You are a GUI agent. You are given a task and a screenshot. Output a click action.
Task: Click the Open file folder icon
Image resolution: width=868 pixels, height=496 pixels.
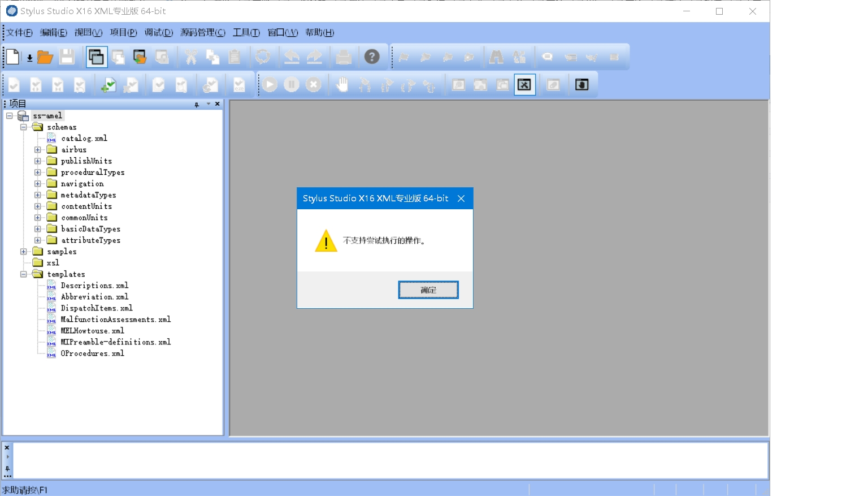click(45, 57)
